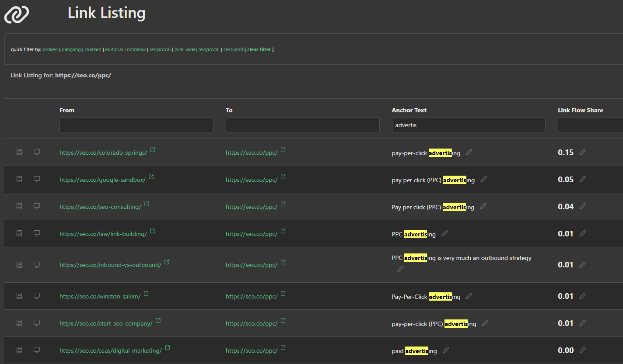Click the clear filter link
The width and height of the screenshot is (623, 364).
point(259,50)
